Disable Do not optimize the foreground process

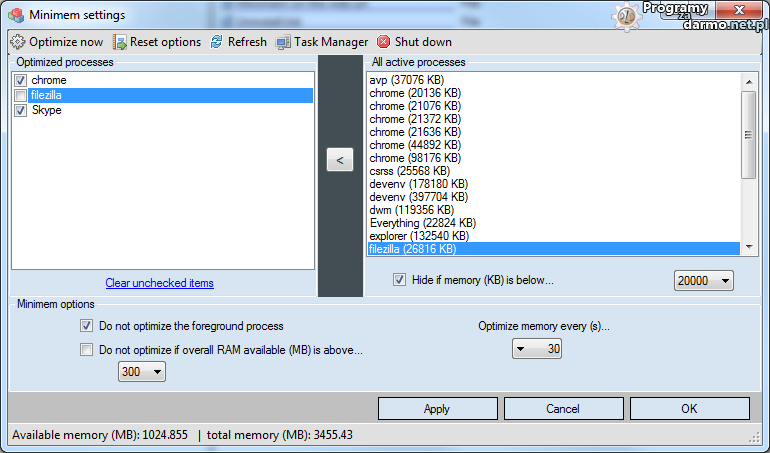[x=86, y=326]
